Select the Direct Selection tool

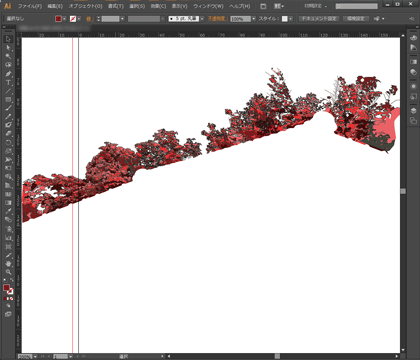pyautogui.click(x=8, y=48)
